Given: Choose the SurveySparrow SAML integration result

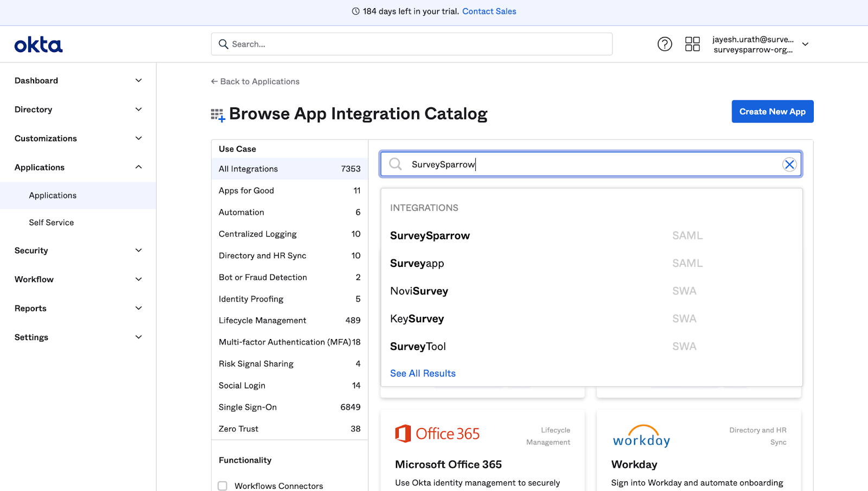Looking at the screenshot, I should [x=430, y=235].
